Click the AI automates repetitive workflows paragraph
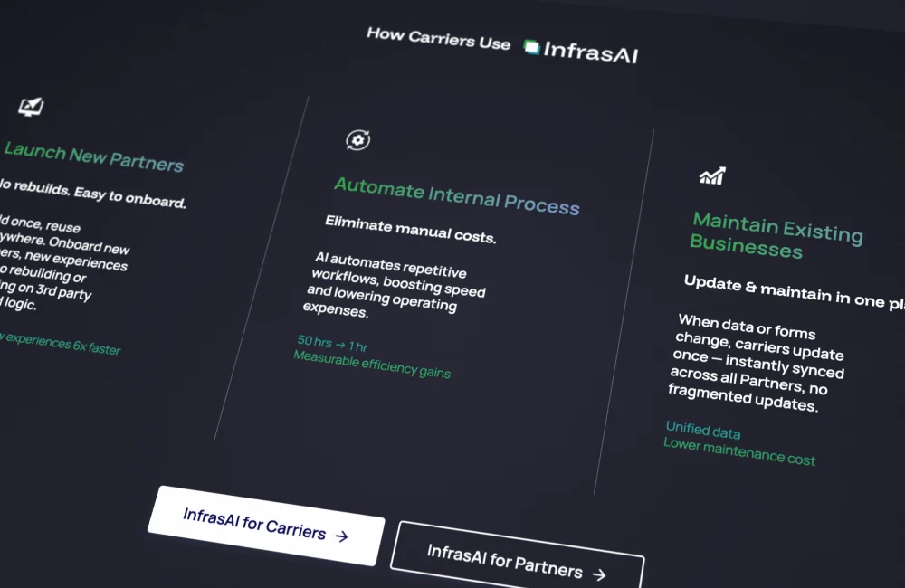The height and width of the screenshot is (588, 905). (395, 286)
